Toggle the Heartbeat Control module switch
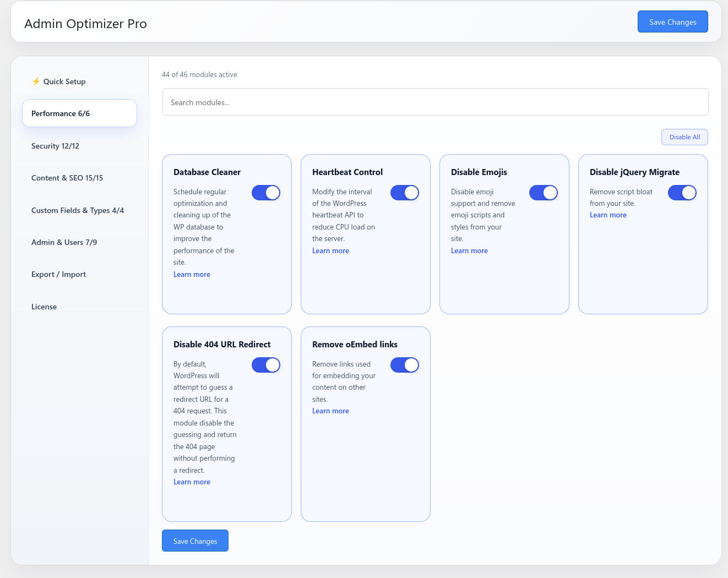This screenshot has height=578, width=728. (x=405, y=193)
